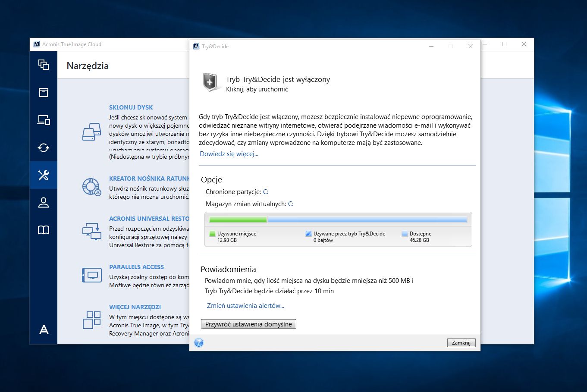
Task: Change the 'Chronione partycje' C: drive link
Action: [x=266, y=192]
